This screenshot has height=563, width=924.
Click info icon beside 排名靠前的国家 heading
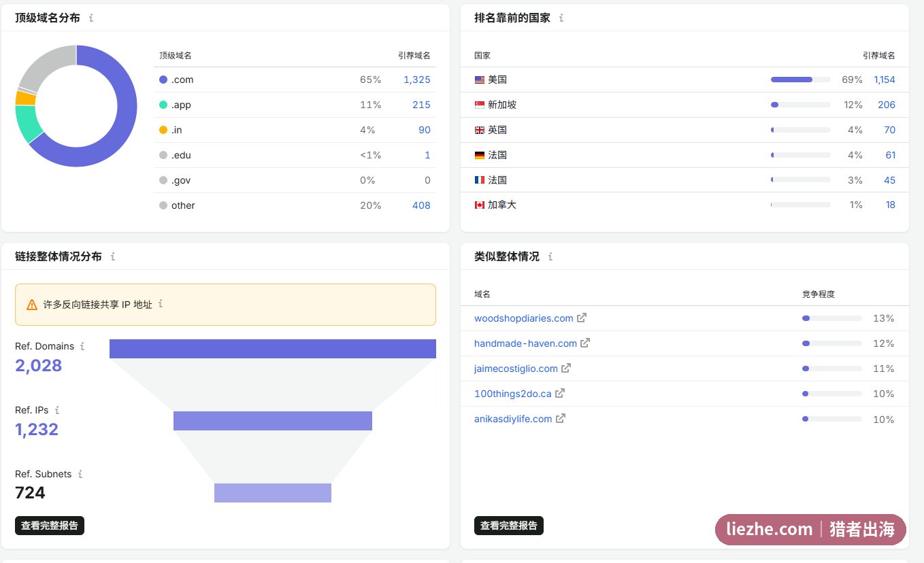pos(561,18)
